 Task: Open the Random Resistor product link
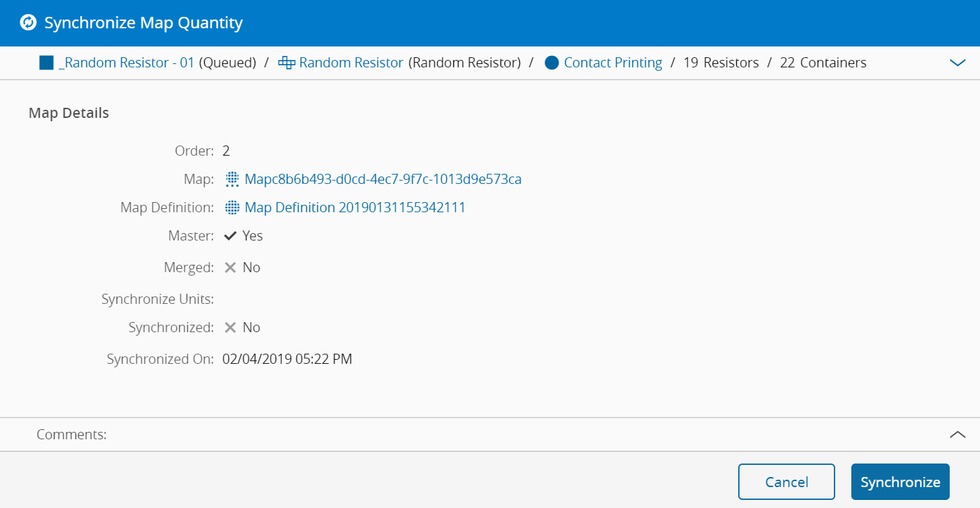point(351,63)
